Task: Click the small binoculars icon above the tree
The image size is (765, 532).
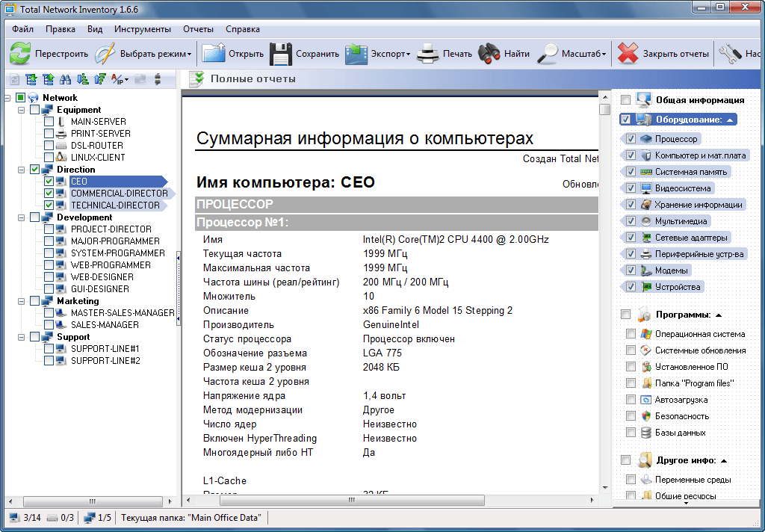Action: pos(66,79)
